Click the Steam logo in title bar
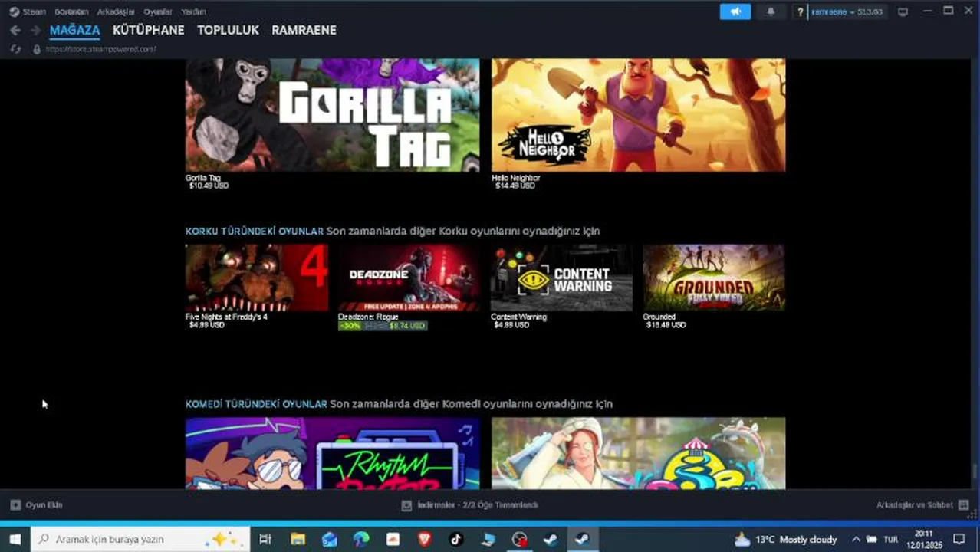 pos(14,11)
